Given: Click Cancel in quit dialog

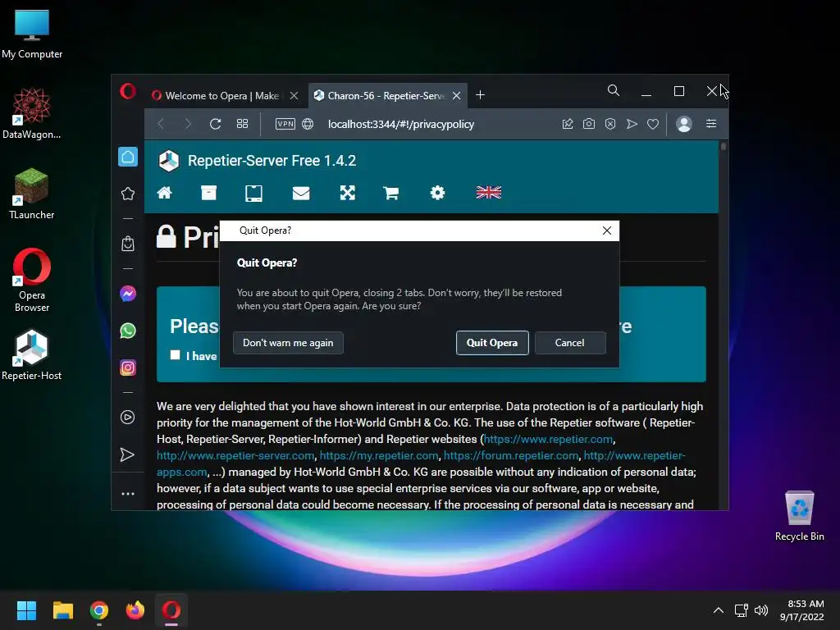Looking at the screenshot, I should [570, 343].
